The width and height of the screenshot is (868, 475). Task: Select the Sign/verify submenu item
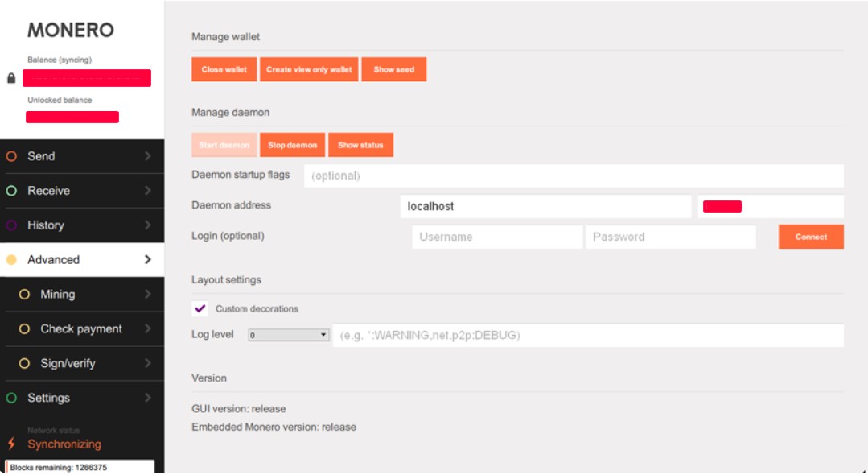click(x=82, y=364)
